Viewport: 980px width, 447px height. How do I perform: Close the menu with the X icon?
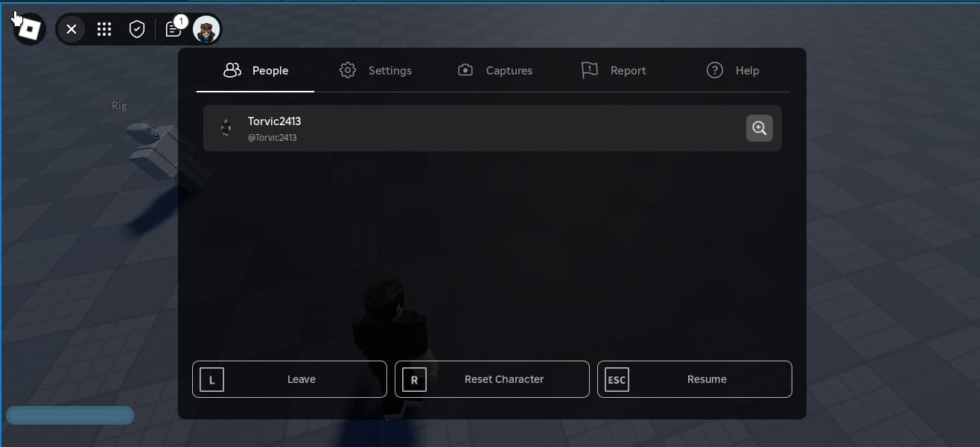tap(71, 29)
